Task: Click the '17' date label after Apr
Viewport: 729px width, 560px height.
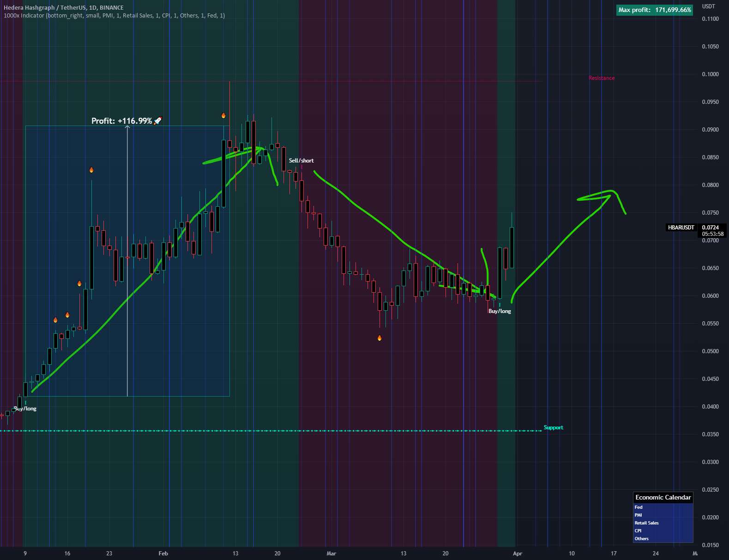Action: pos(614,554)
